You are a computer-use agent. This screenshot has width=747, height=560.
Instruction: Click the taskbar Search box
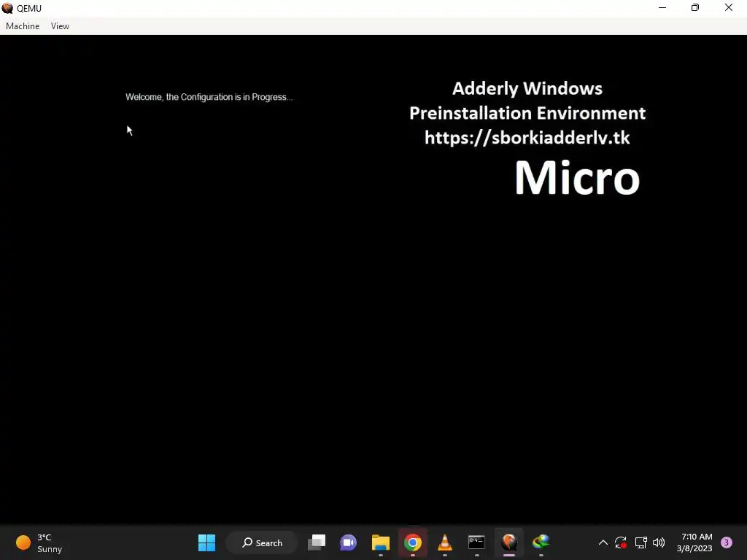click(x=262, y=542)
